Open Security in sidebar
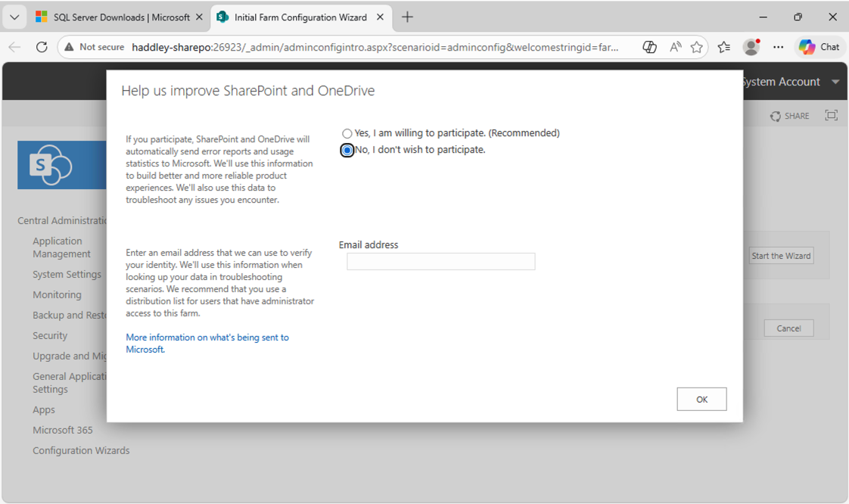Screen dimensions: 849x504 [x=50, y=336]
